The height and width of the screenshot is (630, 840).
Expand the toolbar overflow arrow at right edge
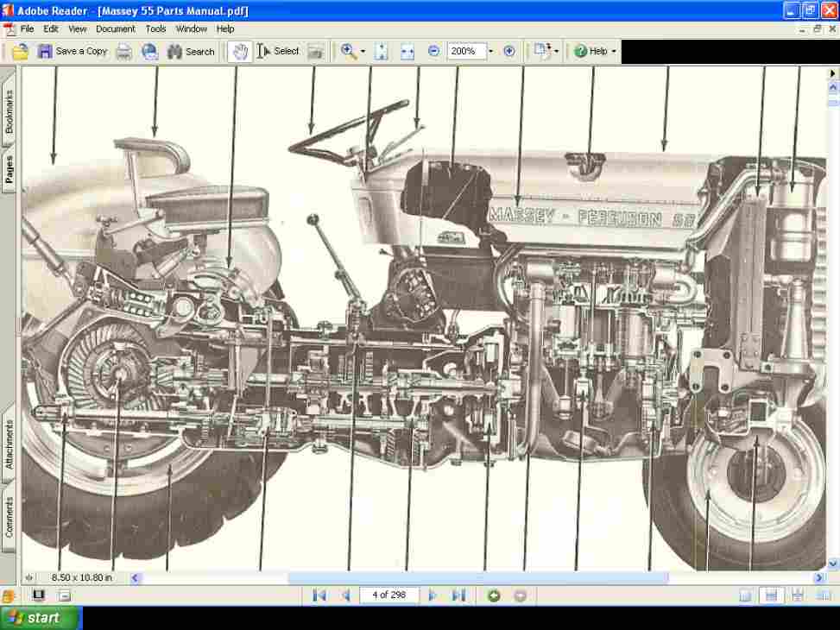pos(833,72)
